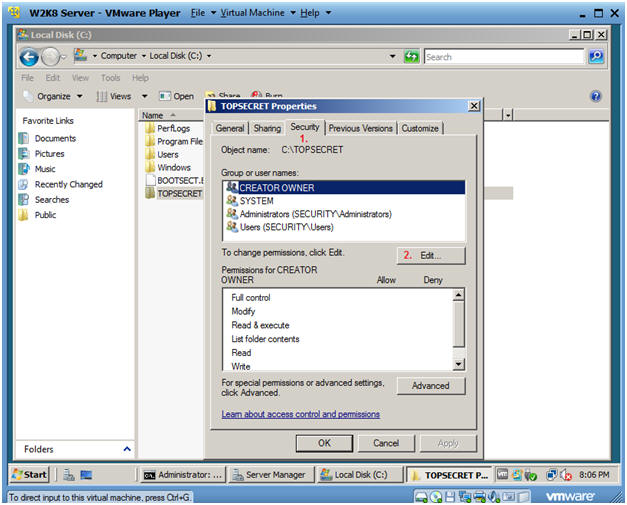Click the Explorer Back arrow button

(x=29, y=57)
